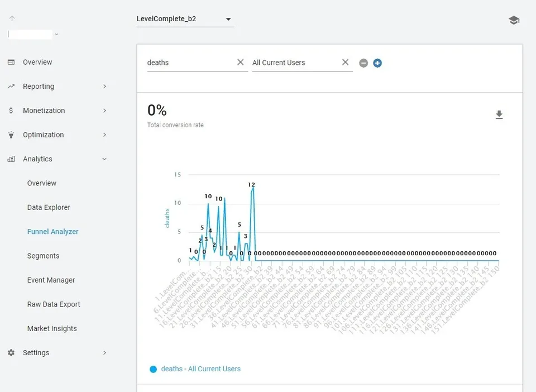The height and width of the screenshot is (392, 536).
Task: Open the LevelComplete_b2 funnel dropdown
Action: (x=185, y=19)
